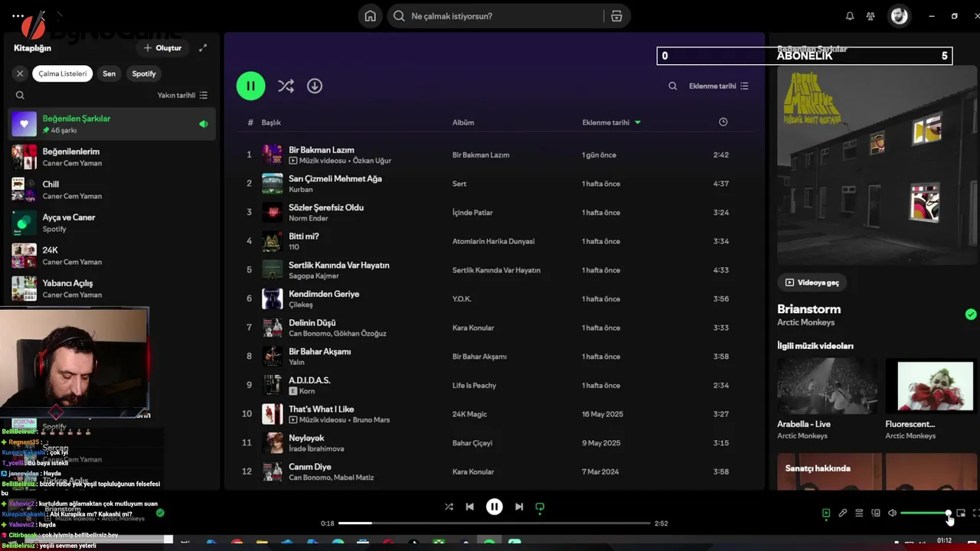
Task: Toggle the queue button
Action: 859,514
